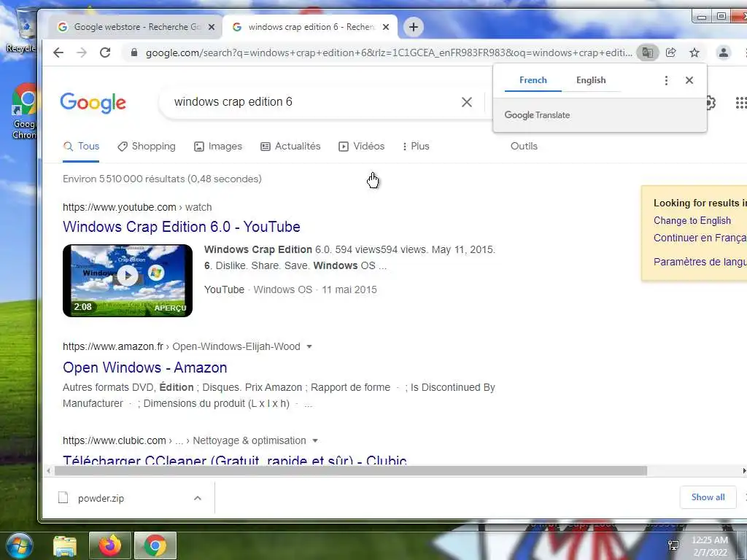
Task: Click the horizontal scrollbar of the page
Action: point(351,471)
